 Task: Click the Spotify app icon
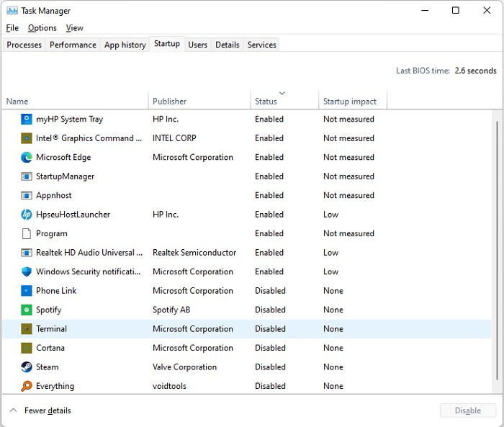coord(27,310)
